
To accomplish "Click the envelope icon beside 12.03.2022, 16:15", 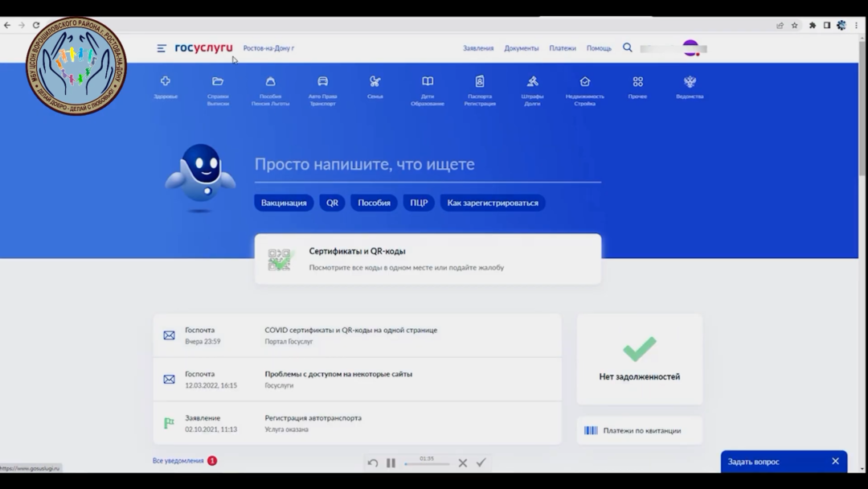I will pos(169,380).
